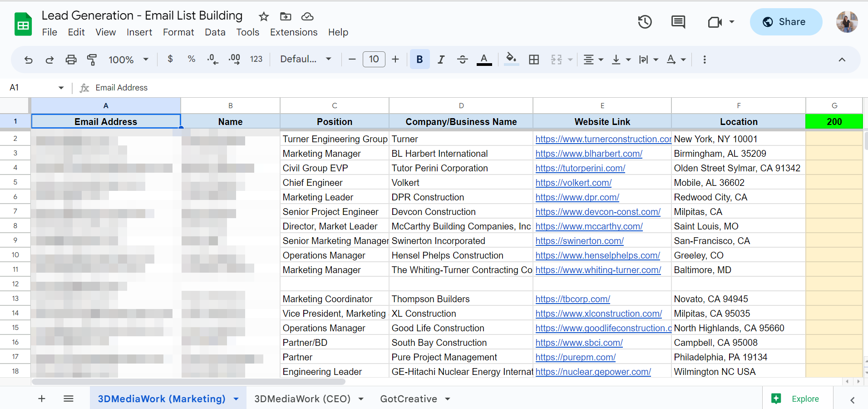Open the comments panel icon
The width and height of the screenshot is (868, 409).
tap(678, 22)
